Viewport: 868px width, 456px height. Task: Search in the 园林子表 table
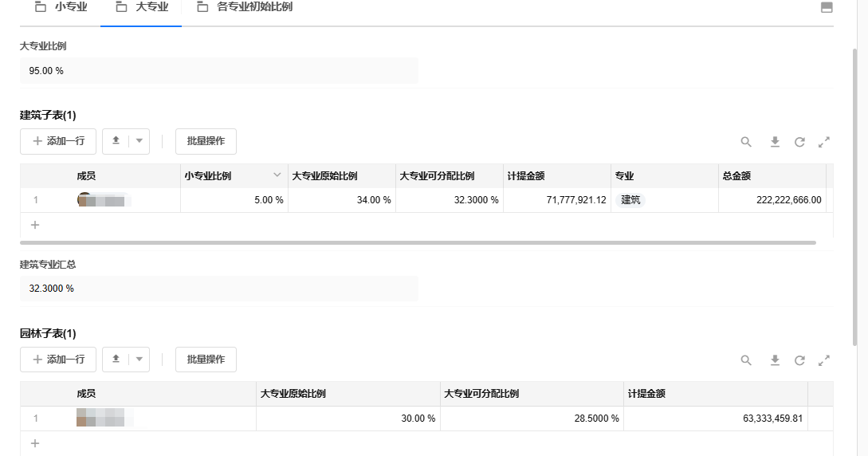pyautogui.click(x=746, y=360)
